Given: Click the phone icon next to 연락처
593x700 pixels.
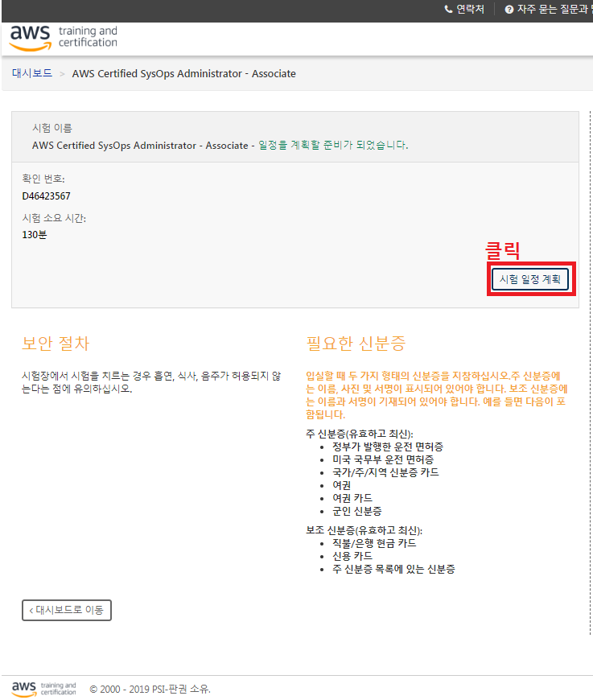Looking at the screenshot, I should point(448,9).
